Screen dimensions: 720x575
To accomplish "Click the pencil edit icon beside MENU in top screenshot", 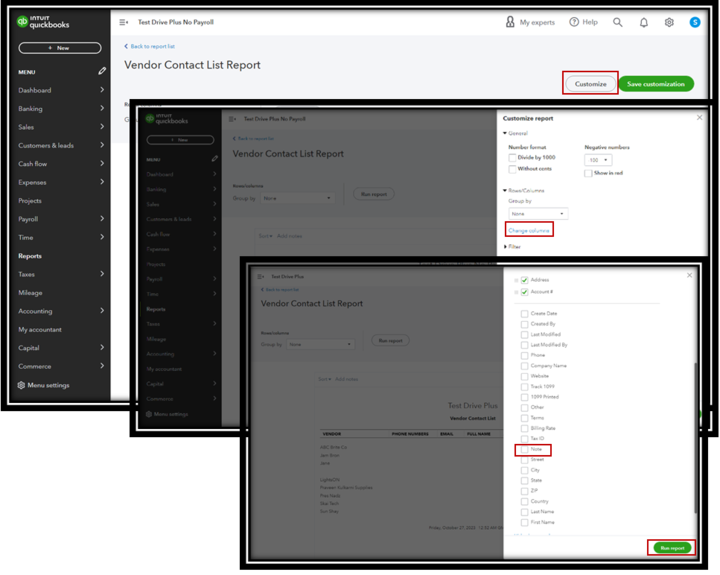I will [x=102, y=71].
